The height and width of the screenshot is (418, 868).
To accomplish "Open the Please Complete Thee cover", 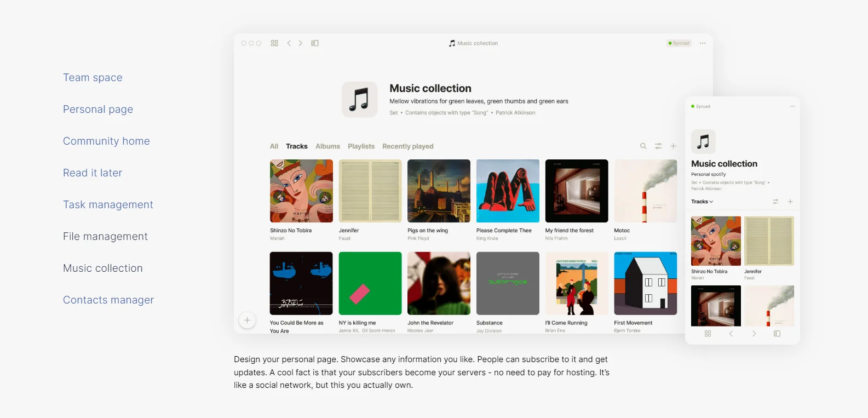I will pyautogui.click(x=508, y=191).
